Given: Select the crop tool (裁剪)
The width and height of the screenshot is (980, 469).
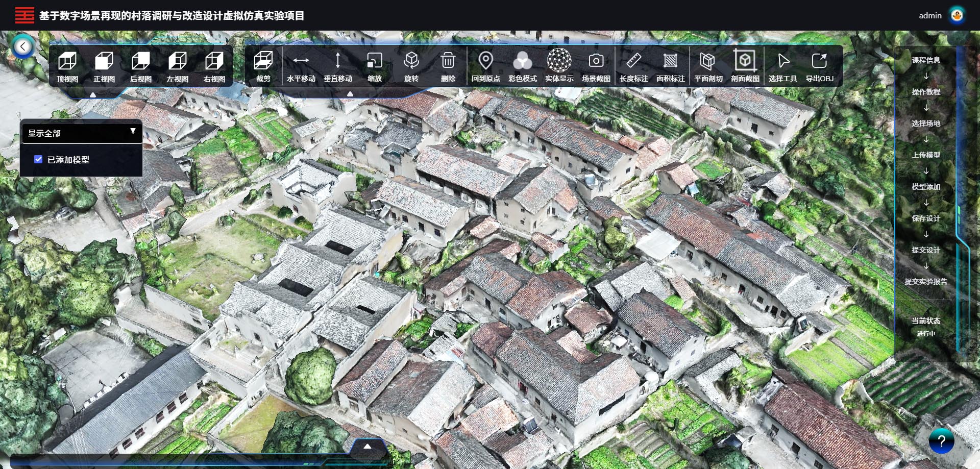Looking at the screenshot, I should [263, 66].
